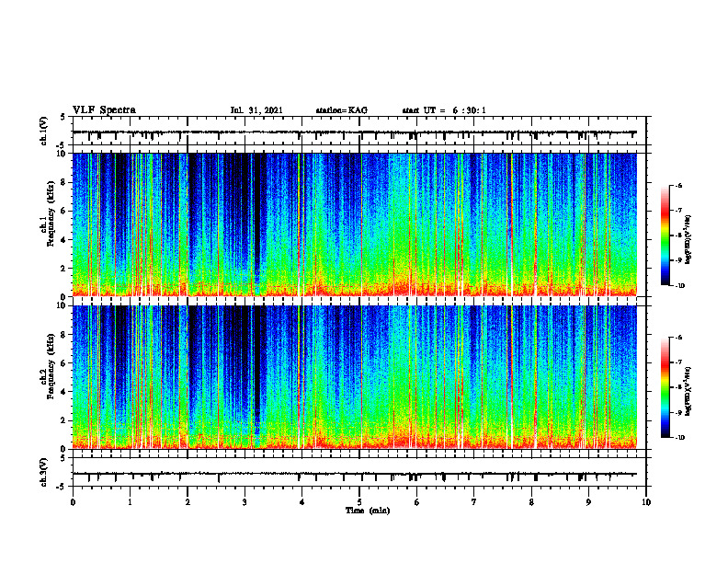
Task: Select the date label "Jul. 31, 2021"
Action: pyautogui.click(x=256, y=110)
